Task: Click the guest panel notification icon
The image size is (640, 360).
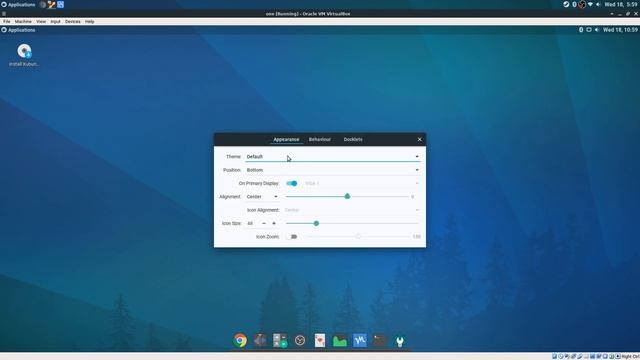Action: pyautogui.click(x=581, y=30)
